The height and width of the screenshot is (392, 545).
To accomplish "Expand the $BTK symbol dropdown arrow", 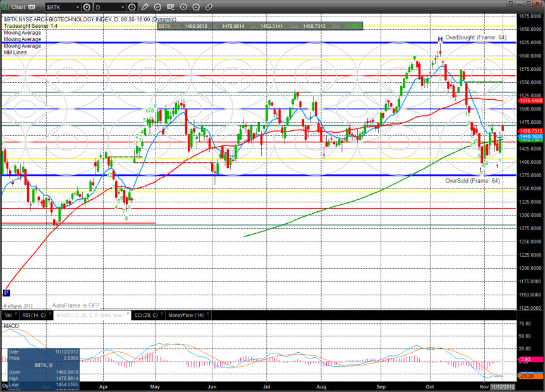I will coord(78,7).
